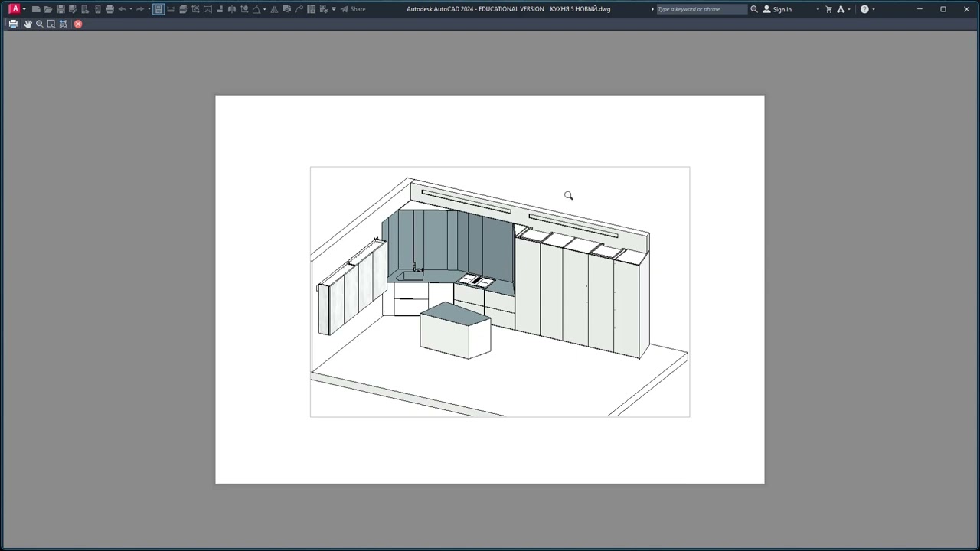
Task: Expand the quick access toolbar customize dropdown
Action: click(334, 9)
